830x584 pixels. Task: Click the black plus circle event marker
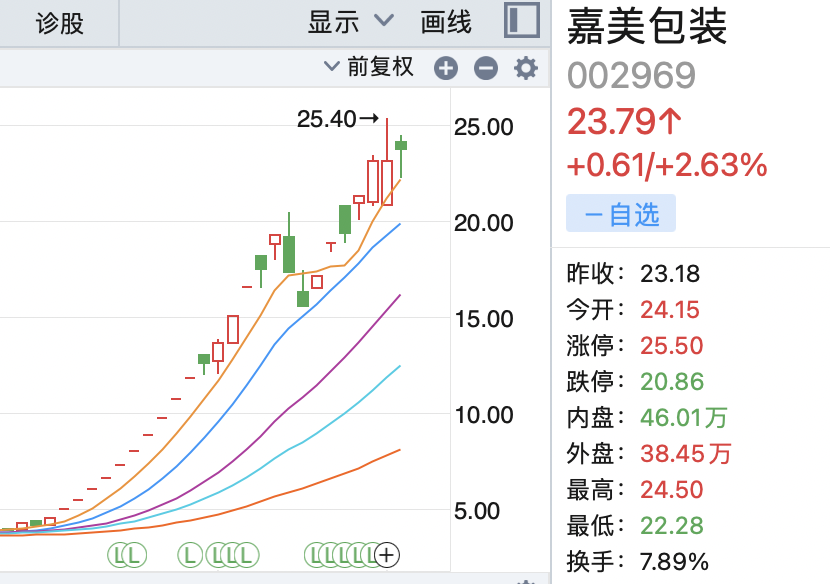387,553
